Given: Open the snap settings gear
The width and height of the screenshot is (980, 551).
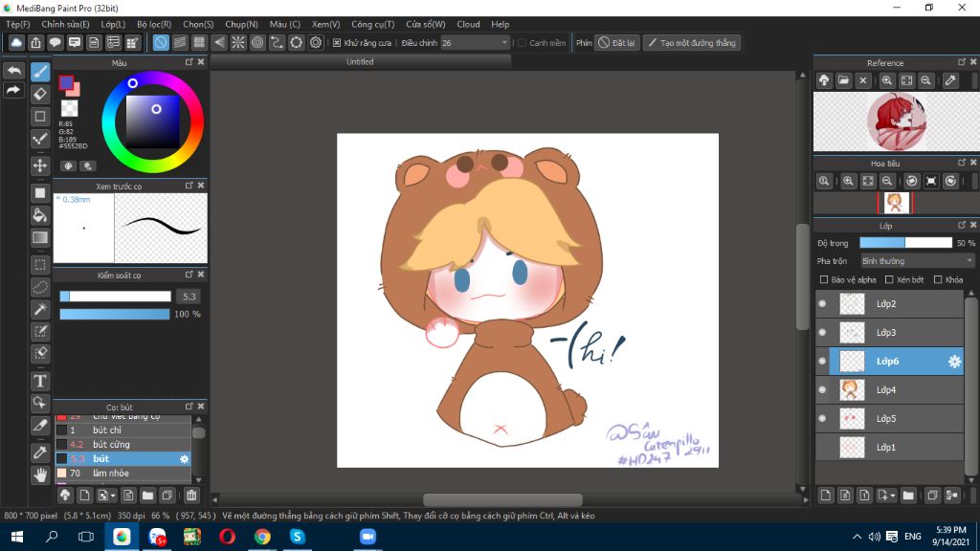Looking at the screenshot, I should tap(316, 42).
